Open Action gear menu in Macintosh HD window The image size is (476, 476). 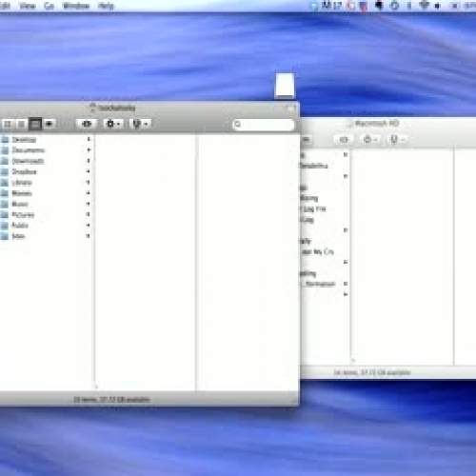tap(370, 139)
